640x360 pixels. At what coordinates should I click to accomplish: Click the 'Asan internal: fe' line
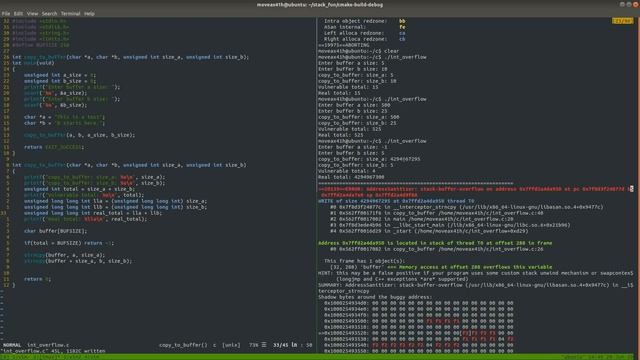(364, 27)
